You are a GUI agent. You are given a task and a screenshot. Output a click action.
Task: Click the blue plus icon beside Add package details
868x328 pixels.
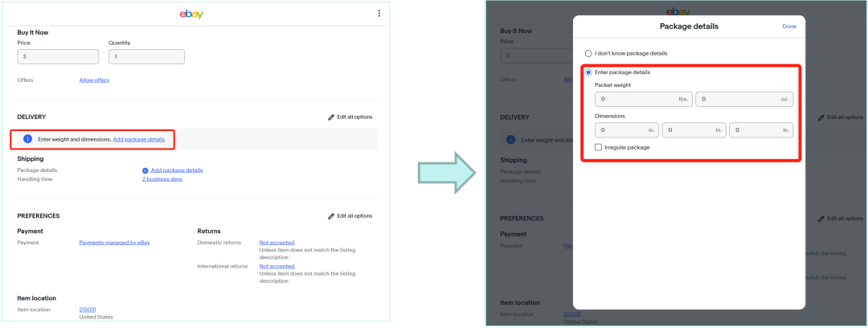(x=145, y=170)
